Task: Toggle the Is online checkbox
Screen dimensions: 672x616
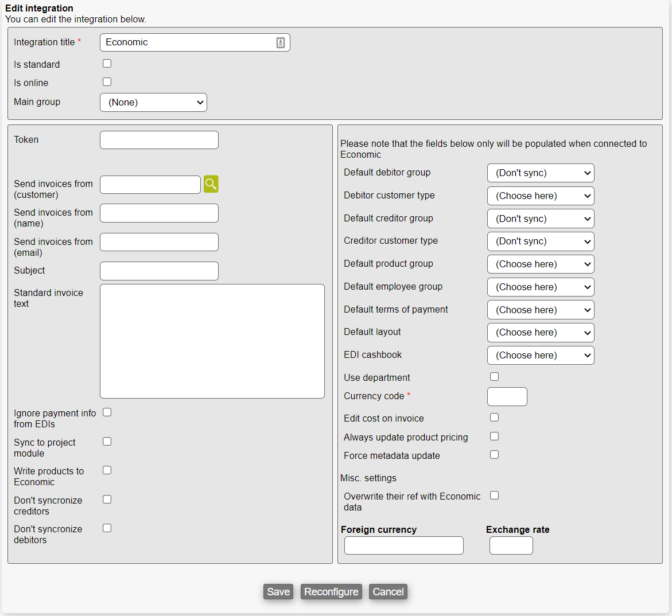Action: 107,82
